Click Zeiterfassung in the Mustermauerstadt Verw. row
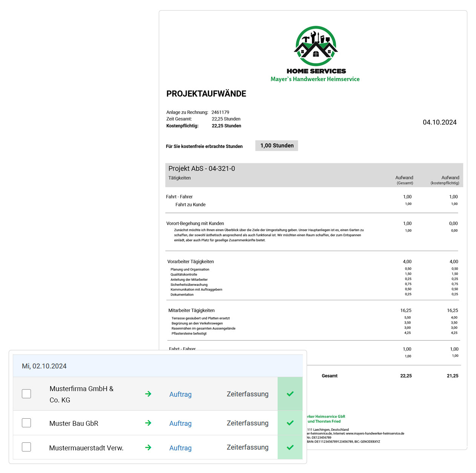476x473 pixels. pyautogui.click(x=247, y=447)
